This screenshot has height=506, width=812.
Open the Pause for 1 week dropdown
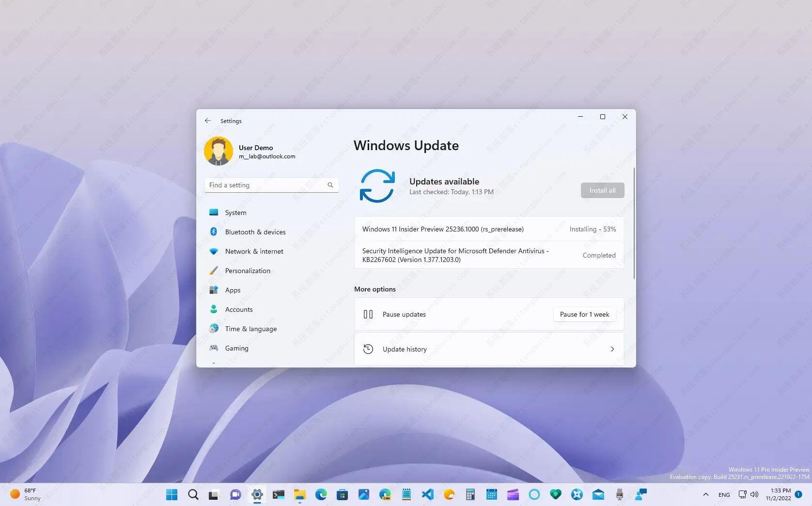click(x=584, y=314)
